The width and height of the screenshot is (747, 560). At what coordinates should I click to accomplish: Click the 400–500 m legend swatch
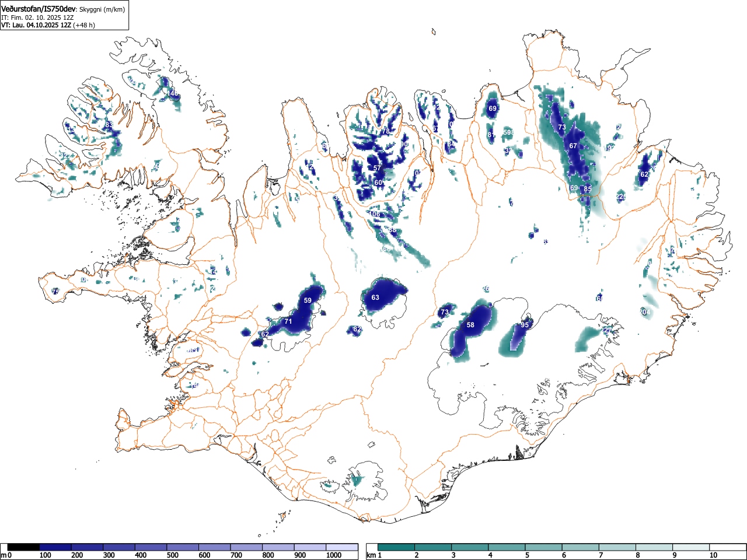click(x=151, y=547)
